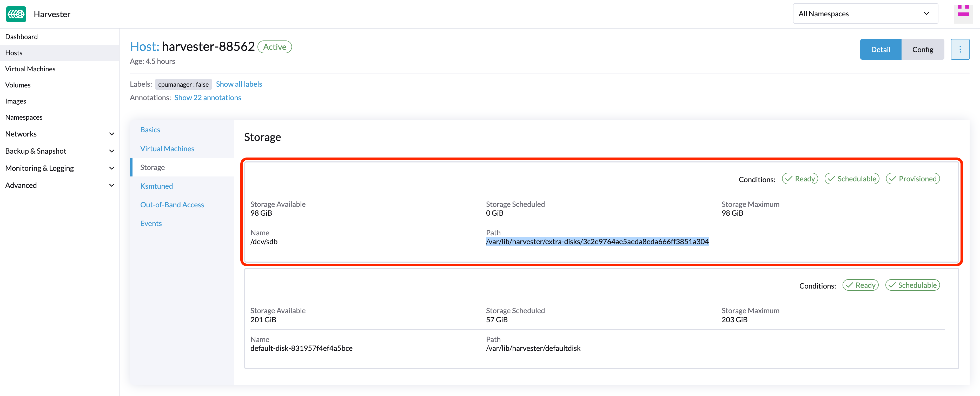This screenshot has width=980, height=396.
Task: Open the three-dot actions menu
Action: 960,49
